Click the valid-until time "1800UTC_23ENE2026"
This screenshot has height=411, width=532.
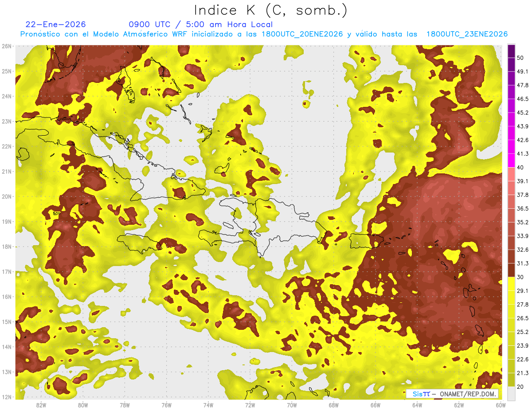coord(467,34)
